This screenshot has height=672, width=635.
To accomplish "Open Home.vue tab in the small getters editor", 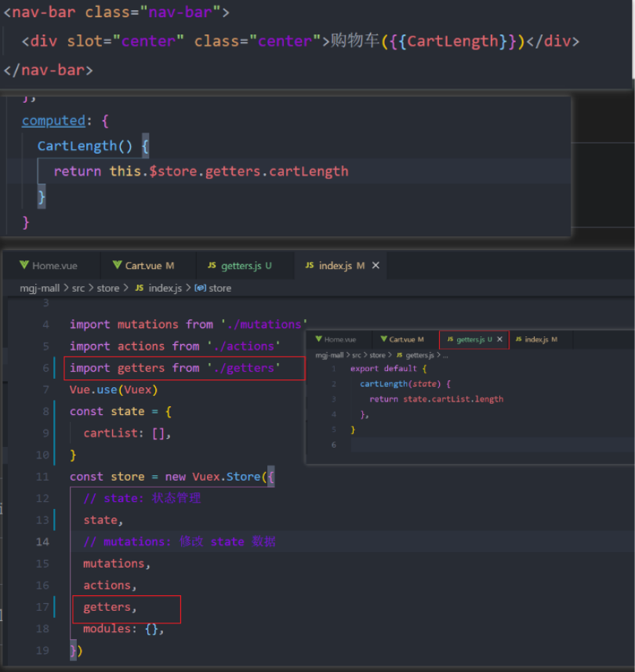I will pos(336,340).
